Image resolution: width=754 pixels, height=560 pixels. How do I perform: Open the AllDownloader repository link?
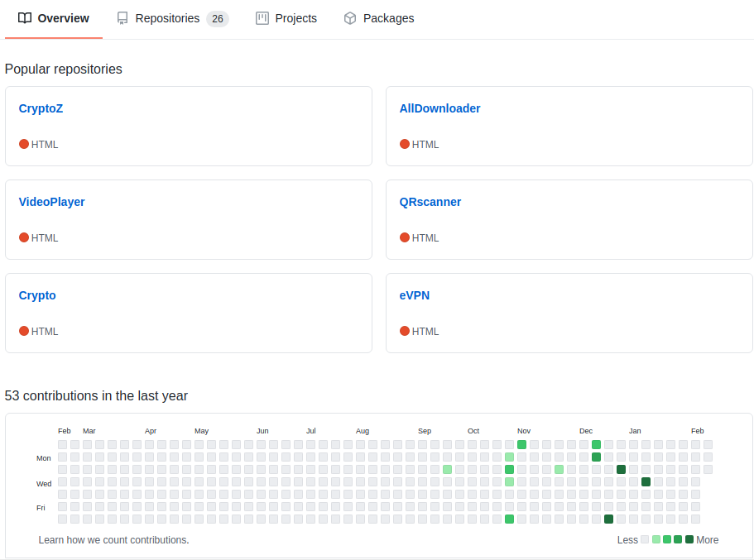(439, 108)
